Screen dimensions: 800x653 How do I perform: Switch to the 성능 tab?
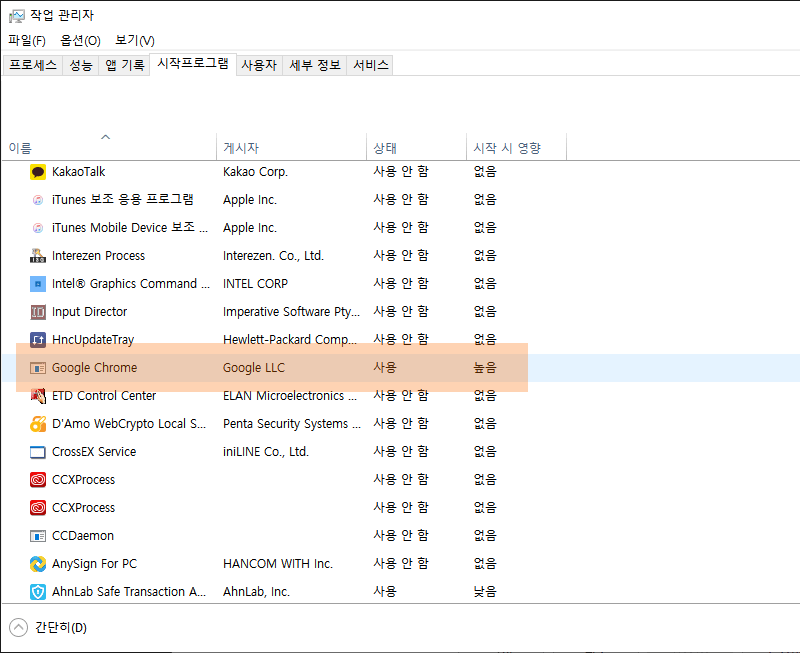(x=81, y=65)
